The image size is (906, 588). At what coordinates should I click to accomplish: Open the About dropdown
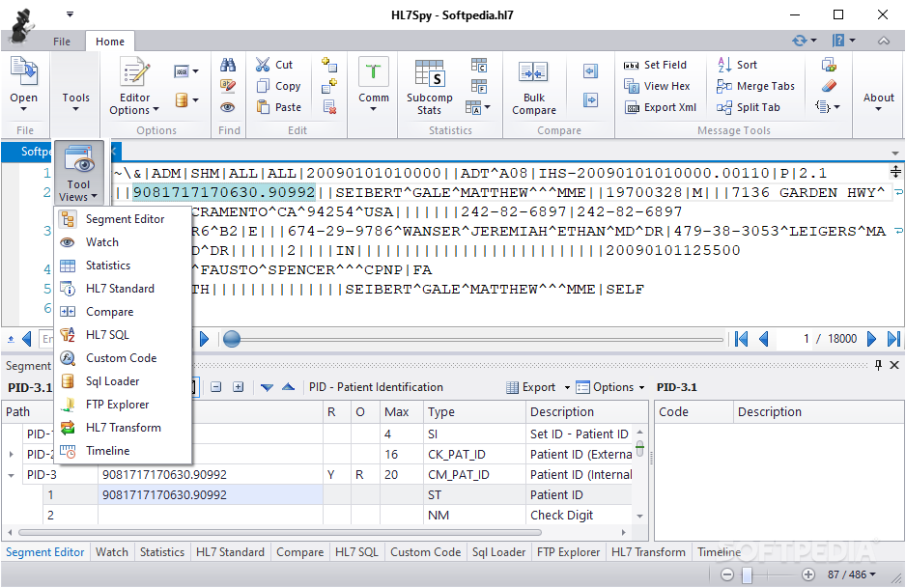click(x=878, y=101)
